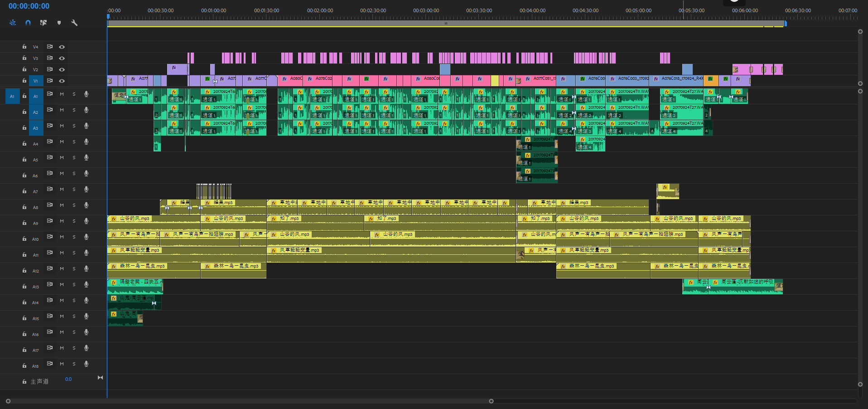The width and height of the screenshot is (868, 409).
Task: Toggle V1 track targeting button
Action: click(36, 81)
